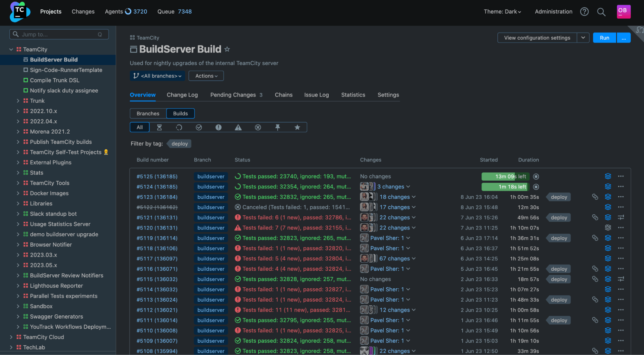Filter builds by failed exclamation icon
This screenshot has width=644, height=355.
[218, 127]
